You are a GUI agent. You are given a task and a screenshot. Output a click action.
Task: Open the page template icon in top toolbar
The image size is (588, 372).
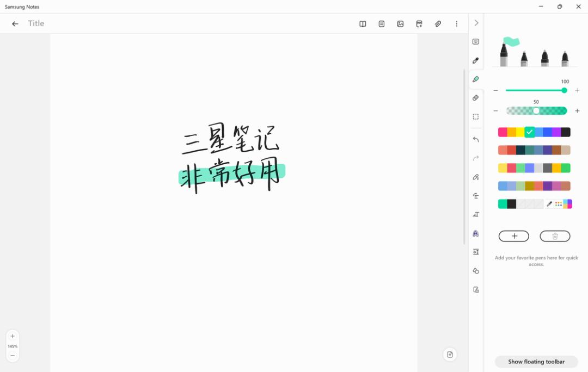381,23
